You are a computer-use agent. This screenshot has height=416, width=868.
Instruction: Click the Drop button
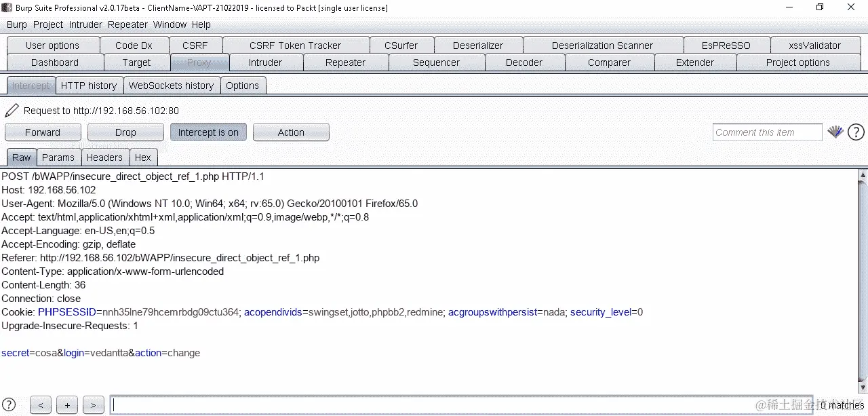pyautogui.click(x=125, y=132)
